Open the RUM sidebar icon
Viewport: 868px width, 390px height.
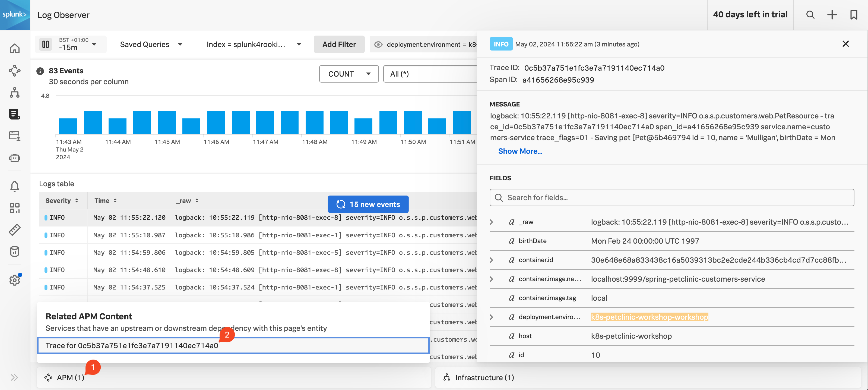click(x=14, y=136)
